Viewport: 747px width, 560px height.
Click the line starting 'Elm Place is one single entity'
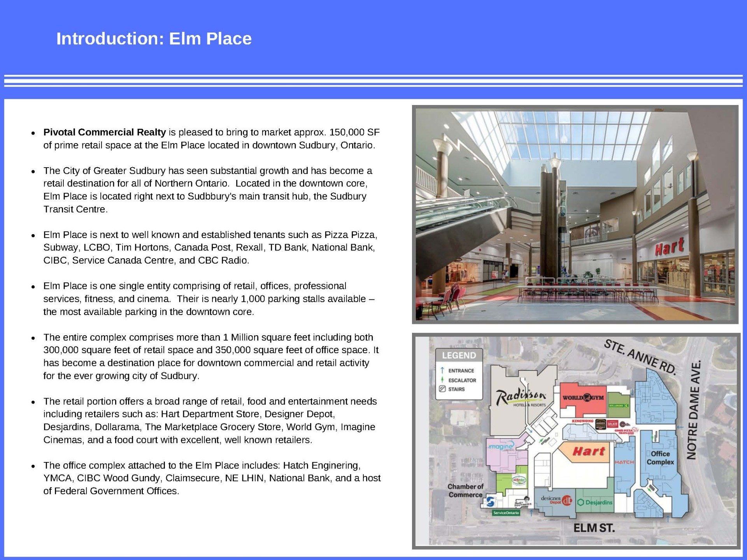pyautogui.click(x=195, y=286)
